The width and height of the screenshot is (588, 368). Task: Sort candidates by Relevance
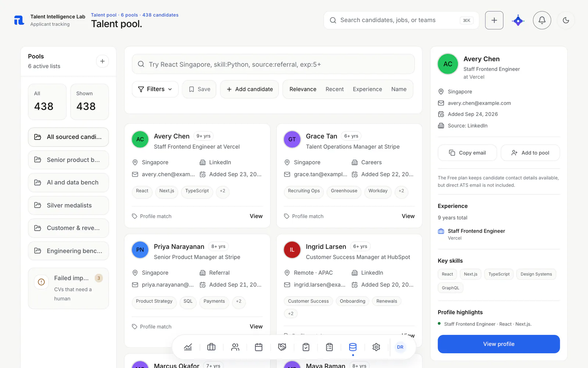point(303,89)
